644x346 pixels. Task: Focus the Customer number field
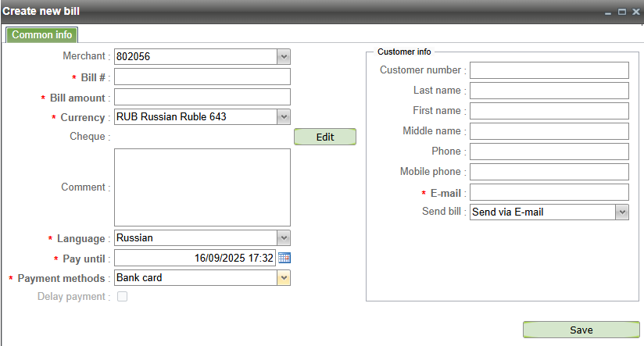coord(549,70)
